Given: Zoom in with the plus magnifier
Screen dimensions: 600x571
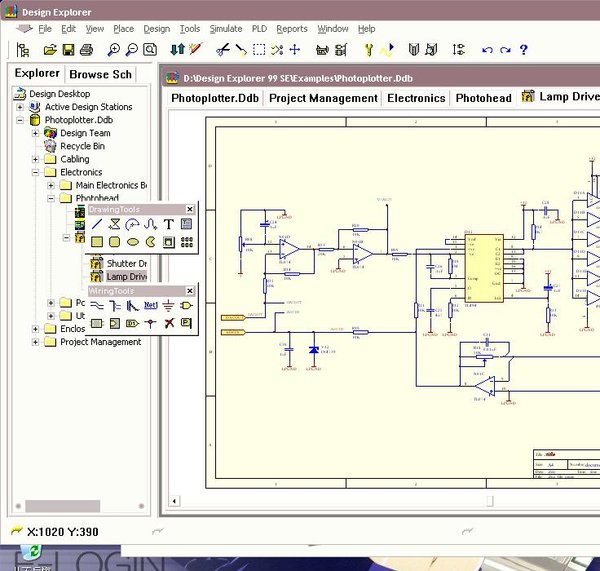Looking at the screenshot, I should 114,50.
